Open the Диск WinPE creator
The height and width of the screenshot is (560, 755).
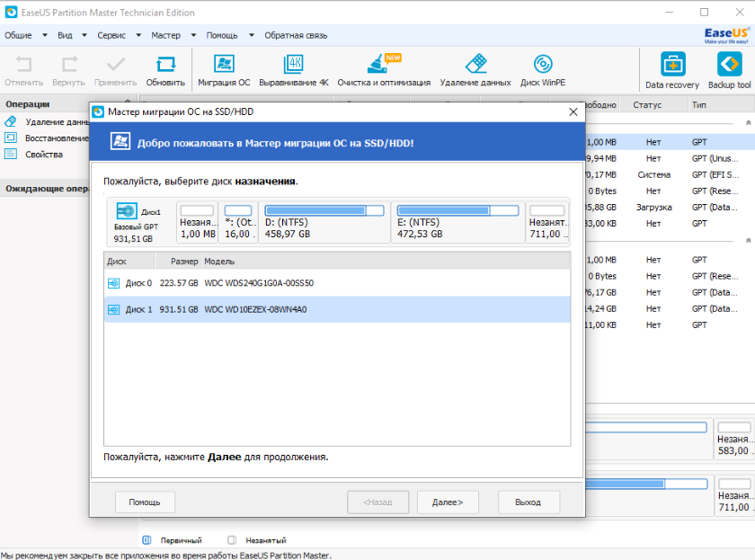[543, 64]
